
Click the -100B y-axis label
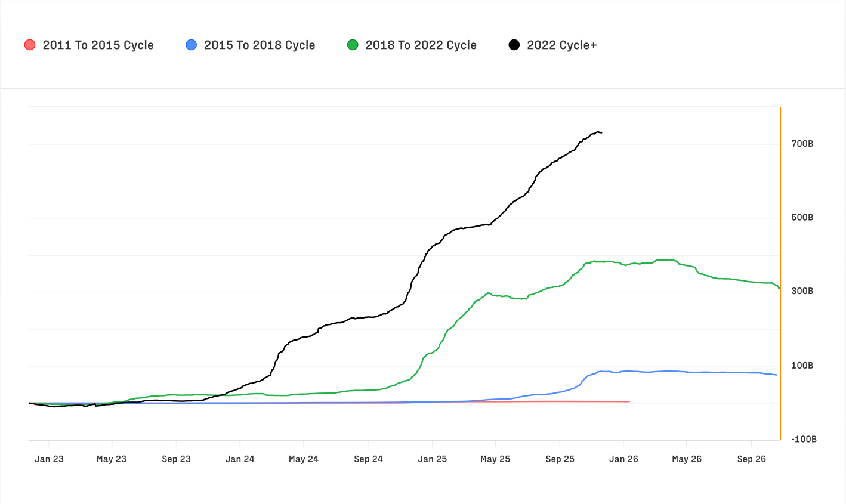[804, 439]
